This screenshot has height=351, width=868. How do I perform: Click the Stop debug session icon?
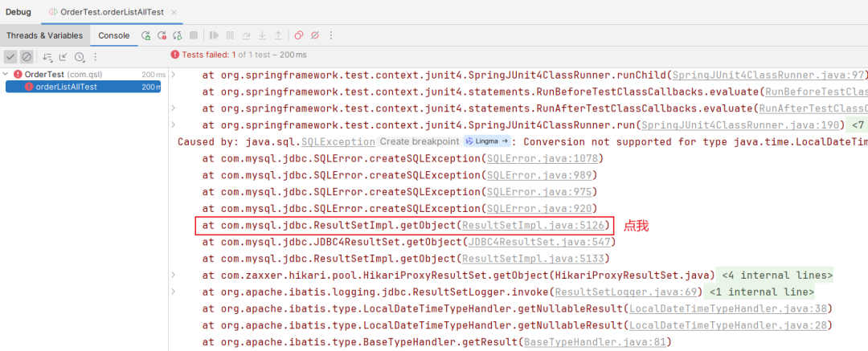(x=193, y=35)
